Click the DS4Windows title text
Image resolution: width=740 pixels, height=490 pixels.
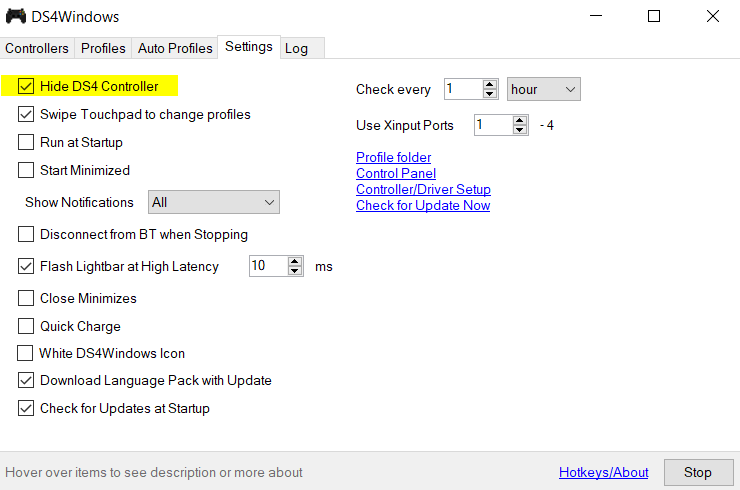click(75, 17)
